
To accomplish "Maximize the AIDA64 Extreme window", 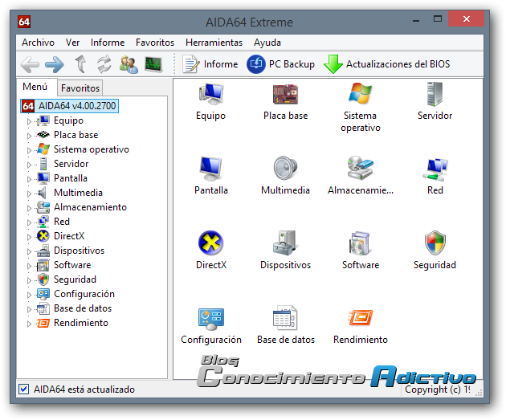I will click(438, 19).
